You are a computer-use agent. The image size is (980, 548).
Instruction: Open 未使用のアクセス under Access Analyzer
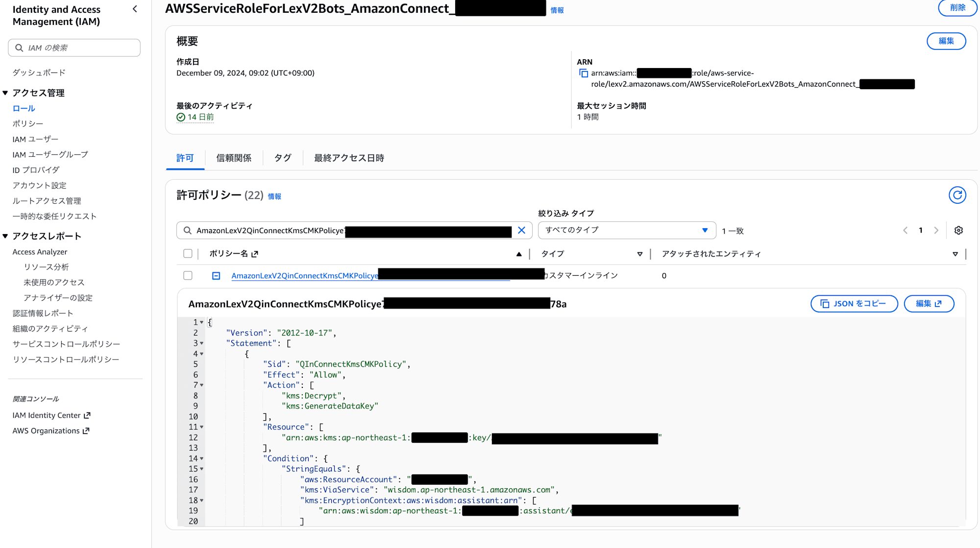[54, 283]
